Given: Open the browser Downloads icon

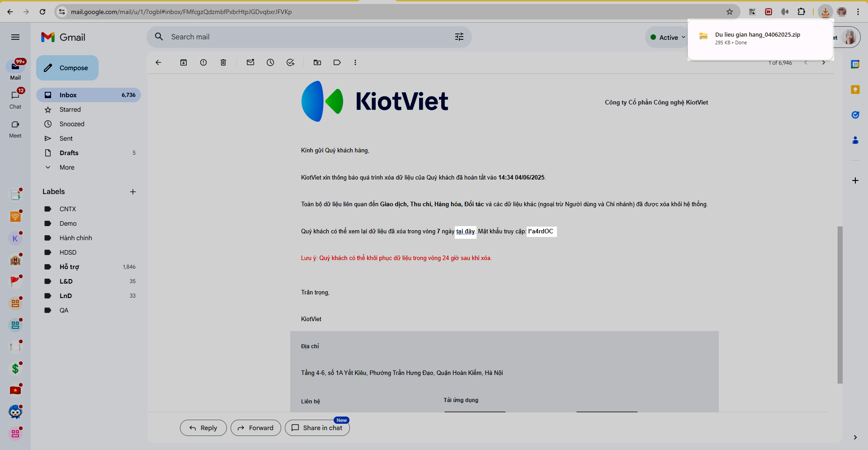Looking at the screenshot, I should click(x=826, y=12).
